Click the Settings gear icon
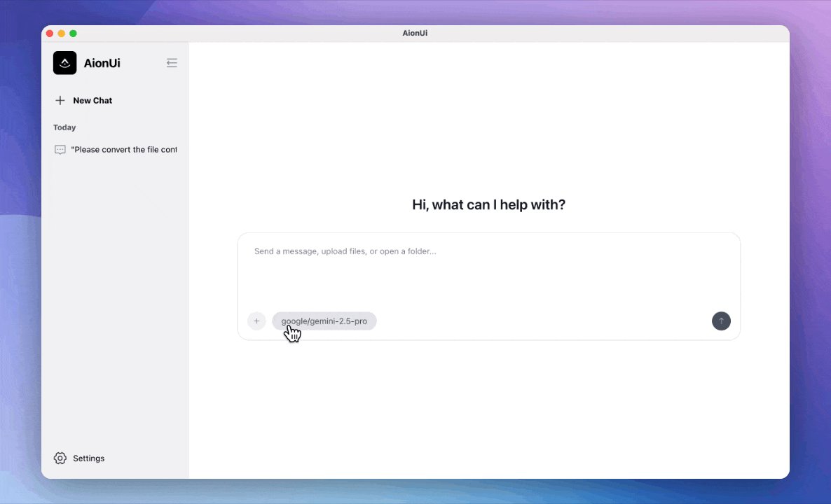 (x=60, y=458)
